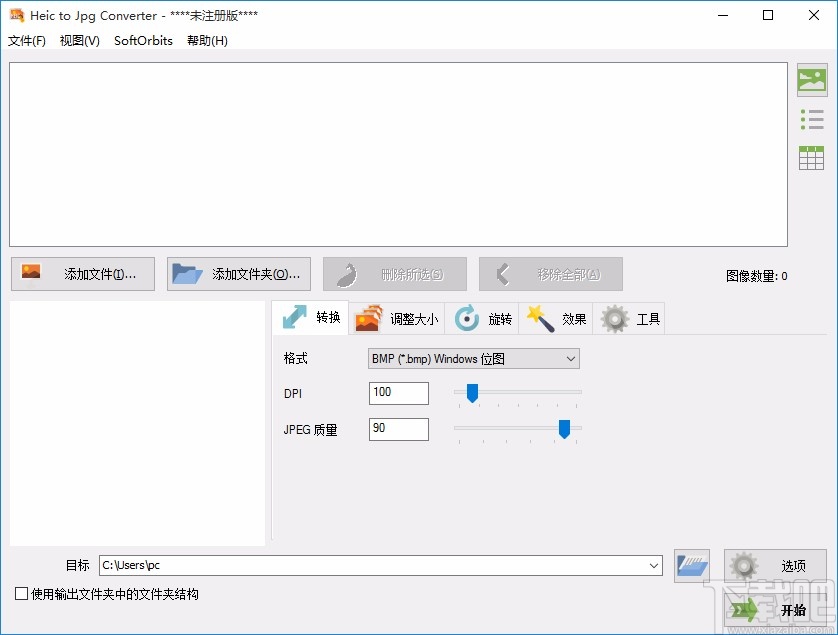Viewport: 838px width, 635px height.
Task: Click the 转换 double-arrow convert icon
Action: click(290, 318)
